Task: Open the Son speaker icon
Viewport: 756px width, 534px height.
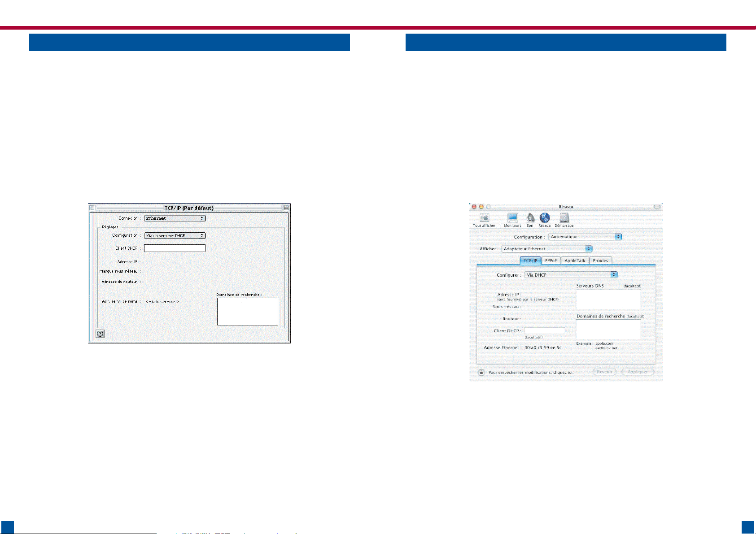Action: click(x=530, y=218)
